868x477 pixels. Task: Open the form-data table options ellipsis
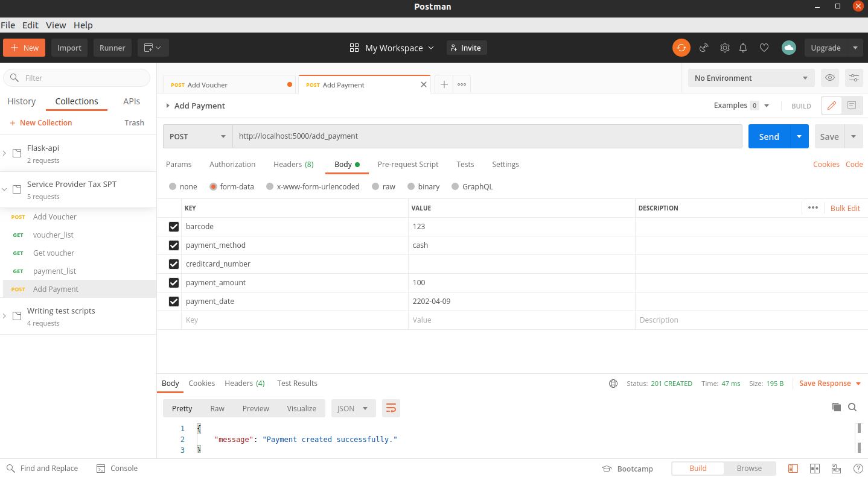(x=813, y=207)
